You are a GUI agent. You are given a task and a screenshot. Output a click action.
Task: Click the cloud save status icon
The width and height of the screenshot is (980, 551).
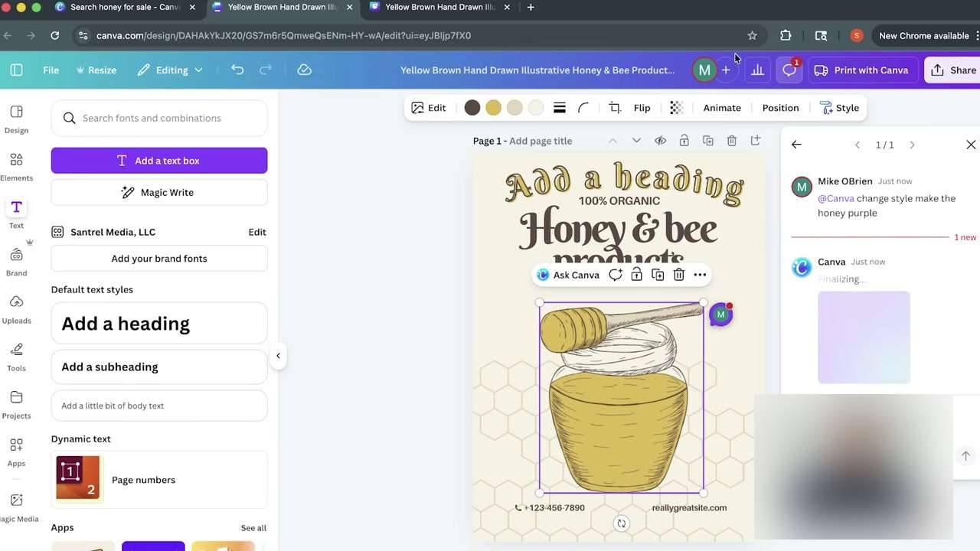pyautogui.click(x=304, y=70)
